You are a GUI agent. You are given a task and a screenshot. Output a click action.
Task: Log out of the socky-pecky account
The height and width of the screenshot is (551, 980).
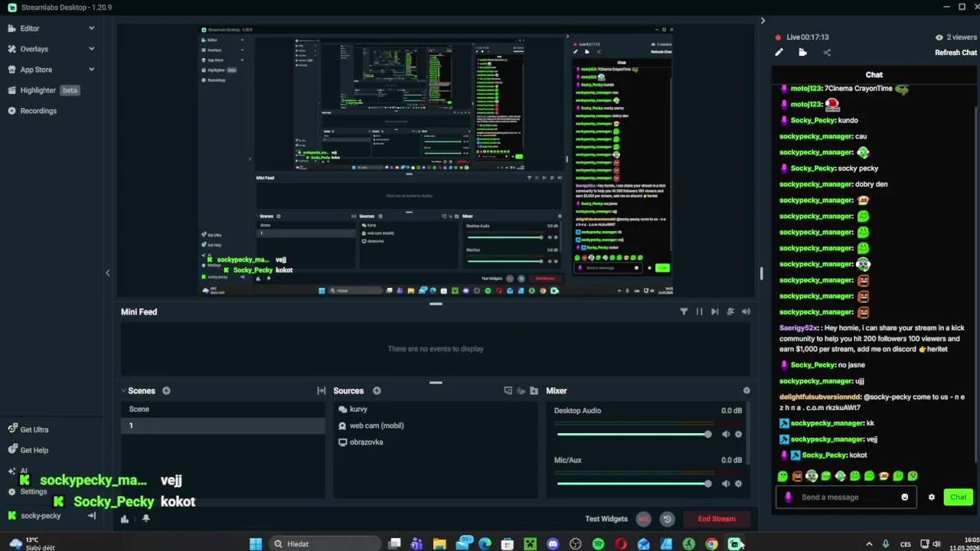92,516
